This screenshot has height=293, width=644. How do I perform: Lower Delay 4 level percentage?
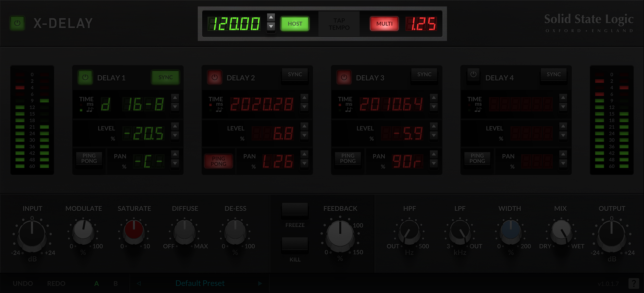563,135
